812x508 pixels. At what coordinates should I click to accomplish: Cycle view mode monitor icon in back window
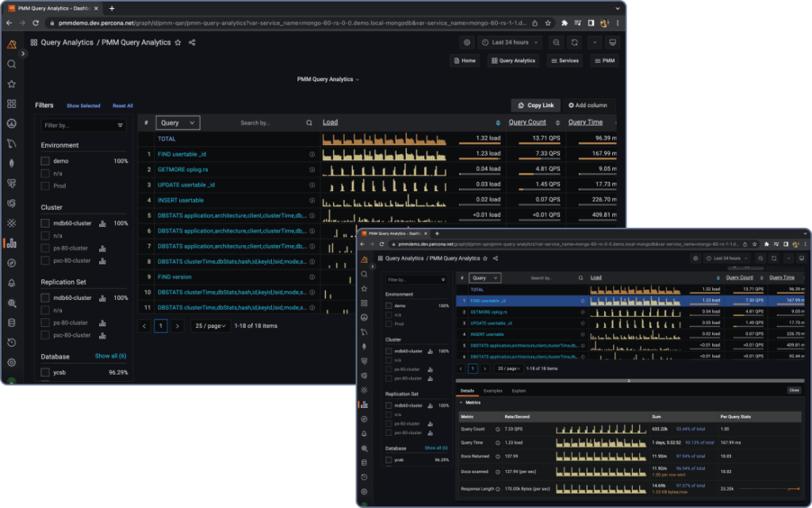(x=613, y=43)
